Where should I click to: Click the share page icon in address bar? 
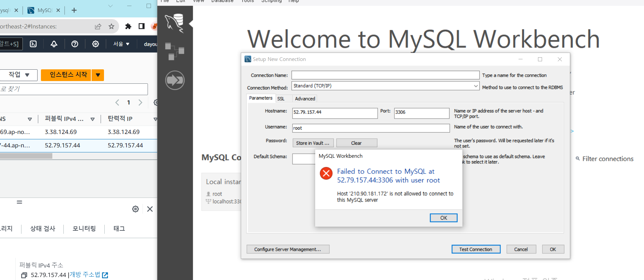(98, 26)
